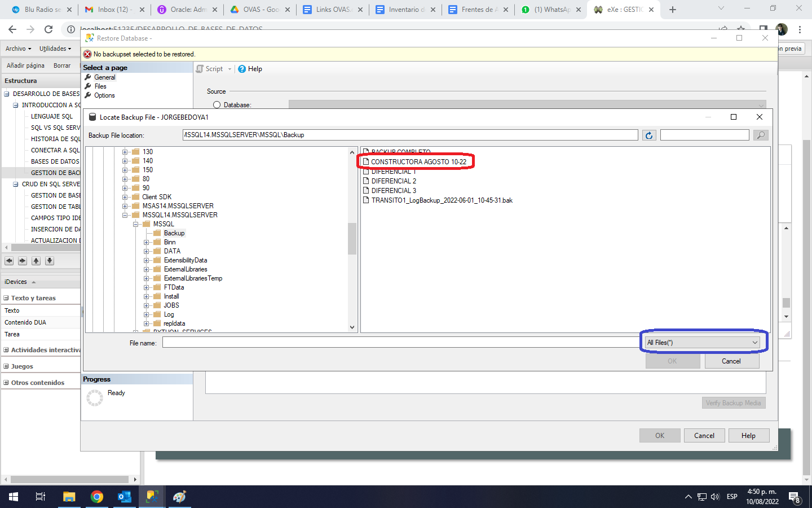
Task: Click the search box in Locate Backup File
Action: point(704,135)
